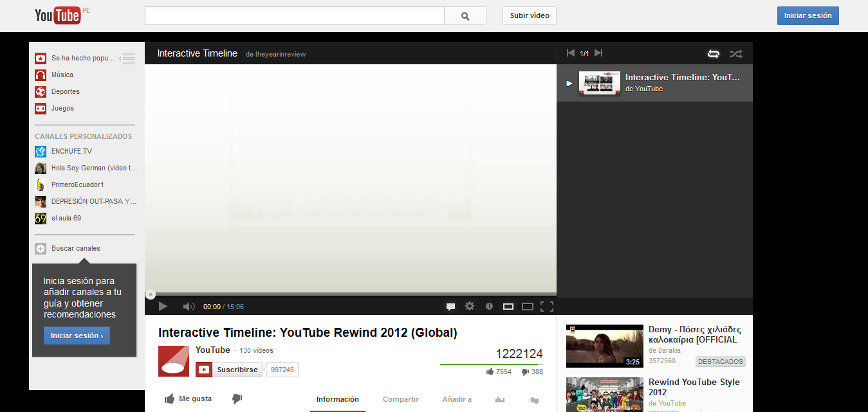The image size is (868, 412).
Task: Click the magnifying glass search button
Action: pos(465,16)
